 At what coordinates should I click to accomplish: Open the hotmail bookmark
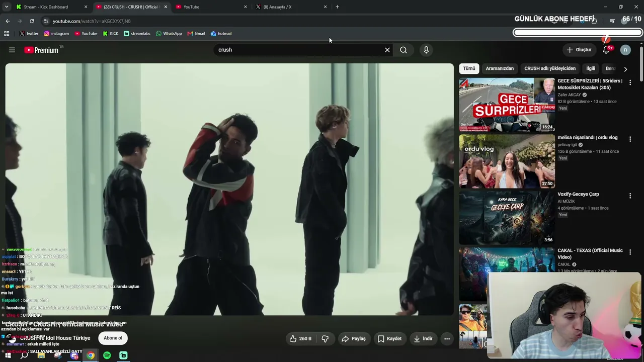pos(221,34)
